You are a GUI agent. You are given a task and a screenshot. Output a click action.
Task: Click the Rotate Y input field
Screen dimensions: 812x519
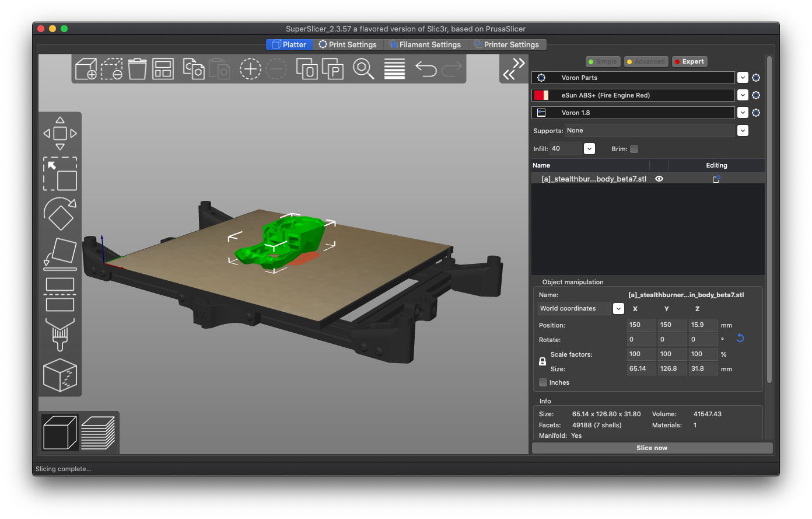672,339
